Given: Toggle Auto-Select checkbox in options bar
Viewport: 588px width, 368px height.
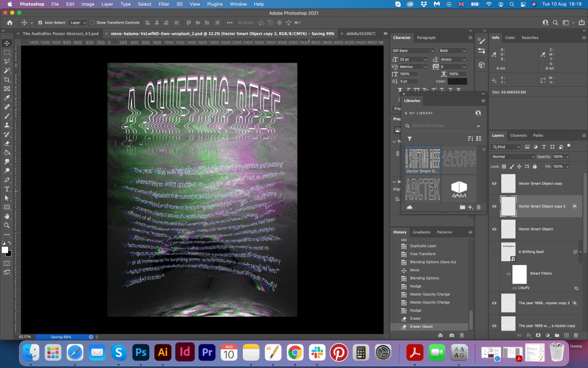Looking at the screenshot, I should [x=40, y=22].
